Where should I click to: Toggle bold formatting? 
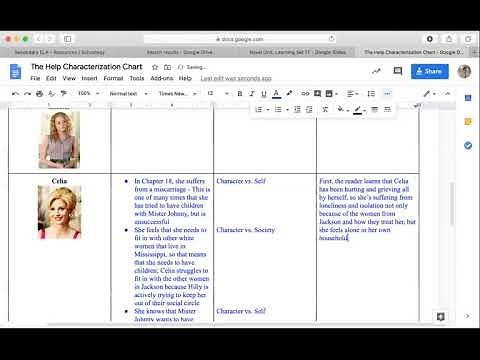240,94
